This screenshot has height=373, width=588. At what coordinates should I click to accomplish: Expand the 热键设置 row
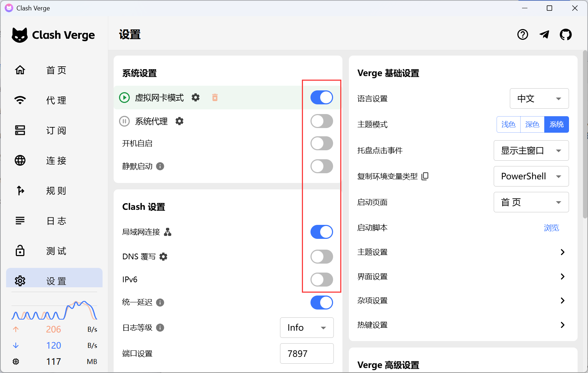click(x=463, y=325)
